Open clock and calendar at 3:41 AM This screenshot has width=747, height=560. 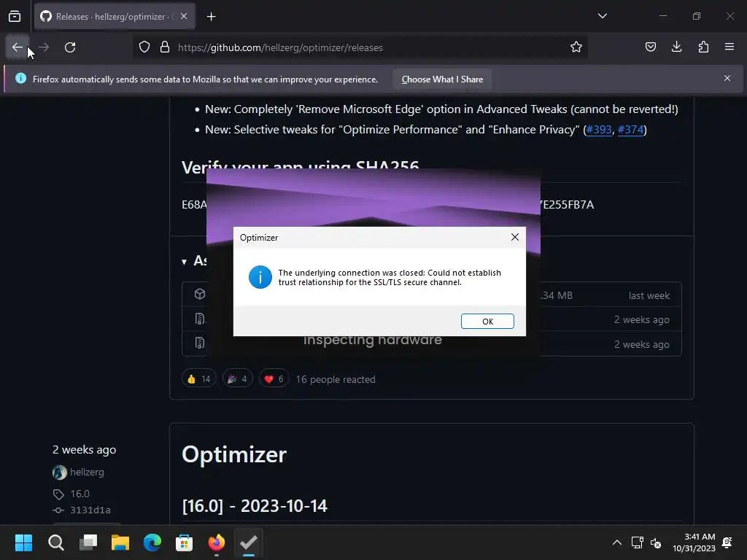point(694,542)
